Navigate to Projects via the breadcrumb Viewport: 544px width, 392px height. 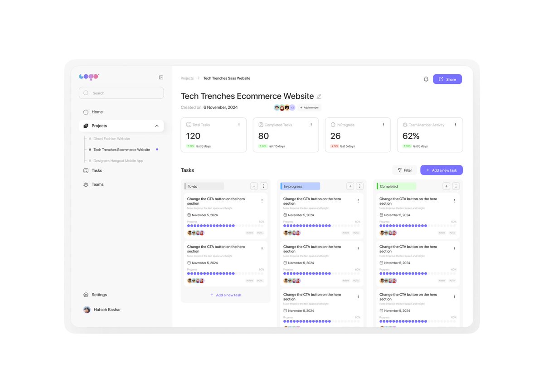[187, 78]
